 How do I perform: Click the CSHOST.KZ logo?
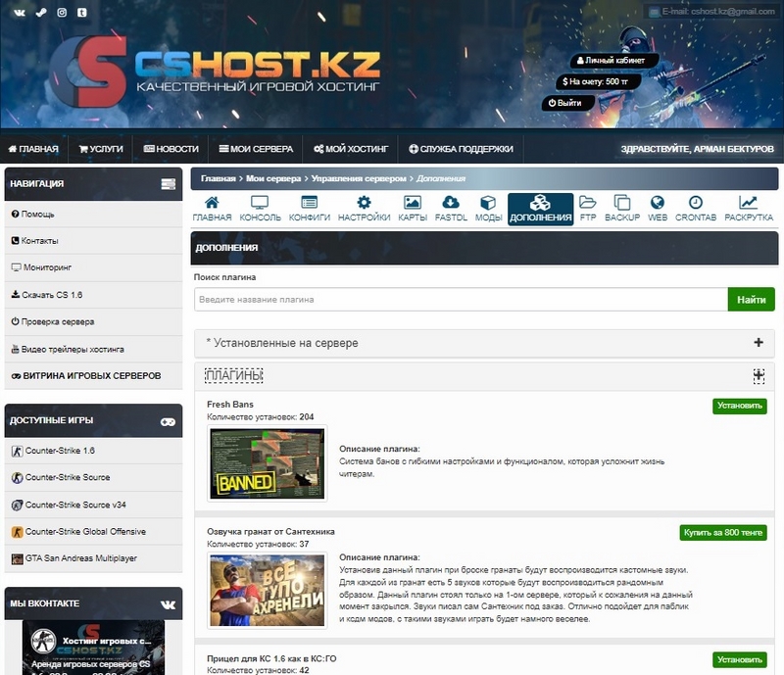coord(215,71)
